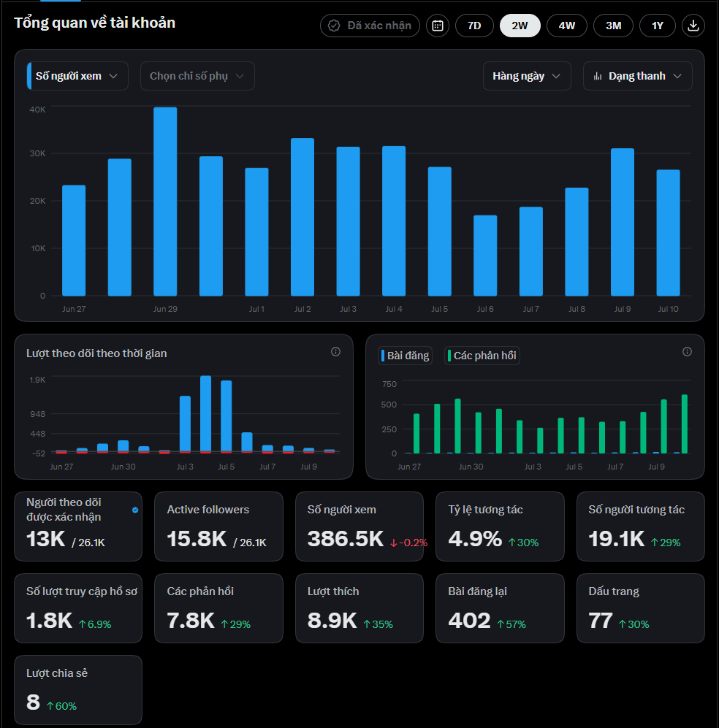The width and height of the screenshot is (719, 728).
Task: Select the 2W time range
Action: click(520, 26)
